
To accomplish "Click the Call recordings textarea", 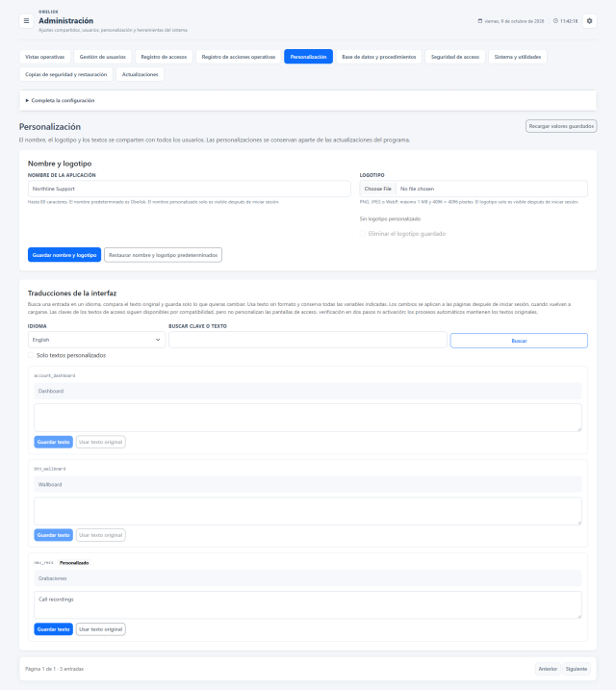I will click(308, 605).
